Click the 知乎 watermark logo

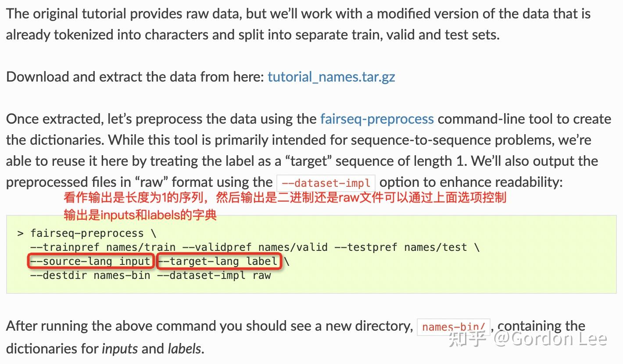coord(468,339)
